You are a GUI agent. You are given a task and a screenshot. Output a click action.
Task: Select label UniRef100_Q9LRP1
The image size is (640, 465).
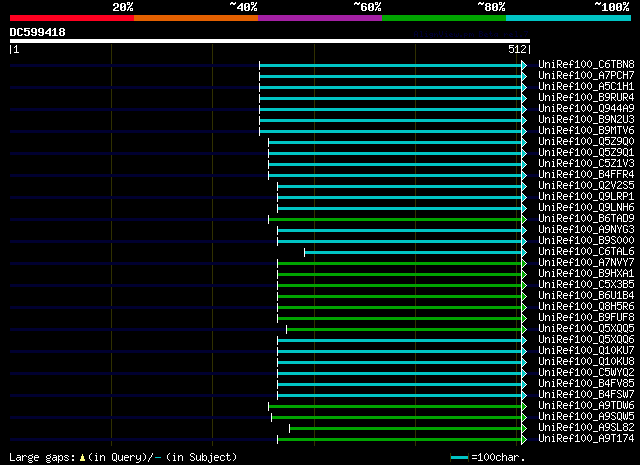tap(586, 197)
